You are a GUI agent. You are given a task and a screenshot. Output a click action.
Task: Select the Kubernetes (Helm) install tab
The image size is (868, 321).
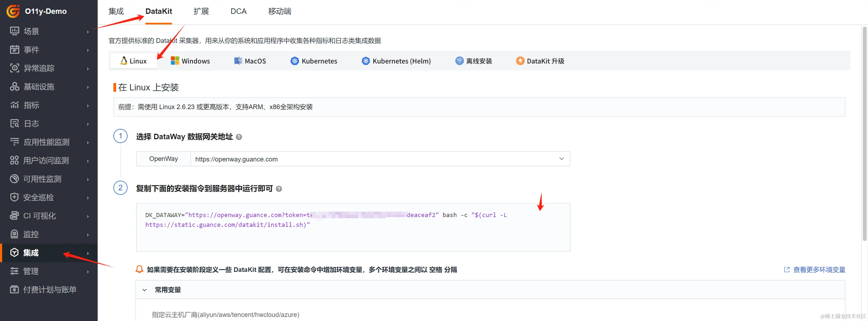click(396, 61)
